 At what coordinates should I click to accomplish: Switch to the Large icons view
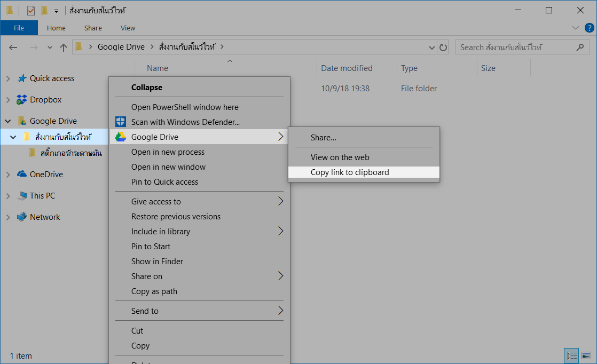[x=586, y=356]
